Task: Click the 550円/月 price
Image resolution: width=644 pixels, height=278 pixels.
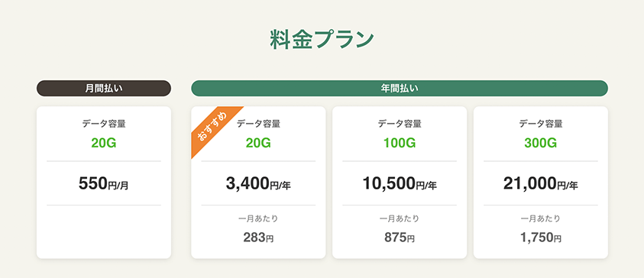Action: pyautogui.click(x=103, y=184)
